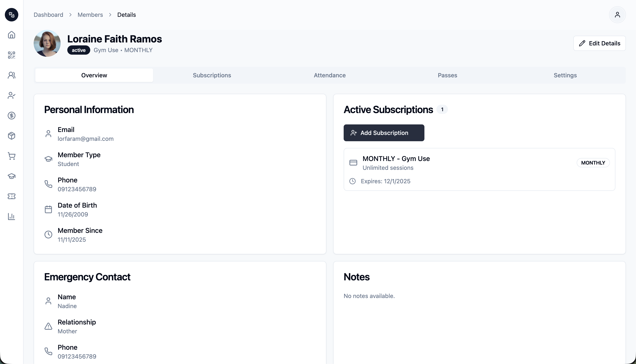This screenshot has height=364, width=636.
Task: Switch to the Attendance tab
Action: pyautogui.click(x=330, y=75)
